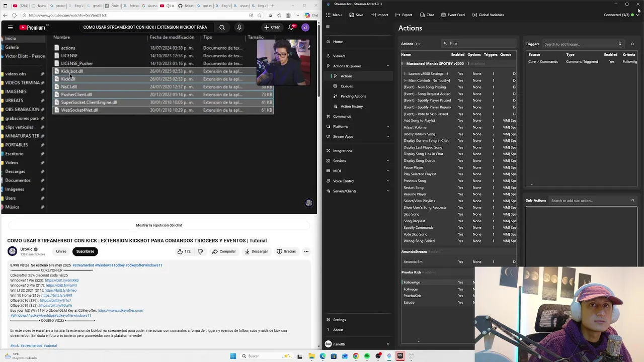Open Spotify from the Windows taskbar

(367, 356)
